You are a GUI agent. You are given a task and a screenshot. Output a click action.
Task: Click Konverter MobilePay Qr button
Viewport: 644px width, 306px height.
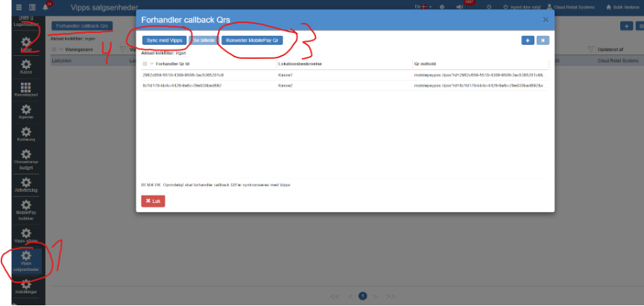pos(252,40)
